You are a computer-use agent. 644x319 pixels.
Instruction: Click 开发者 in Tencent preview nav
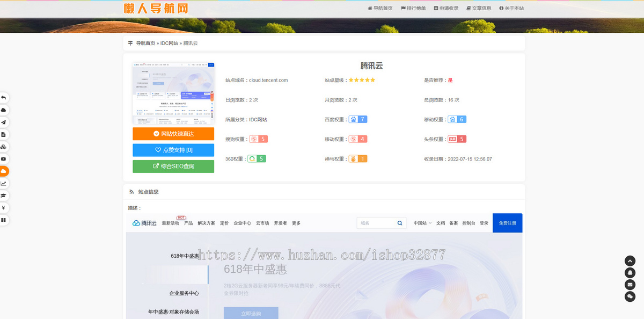[280, 223]
